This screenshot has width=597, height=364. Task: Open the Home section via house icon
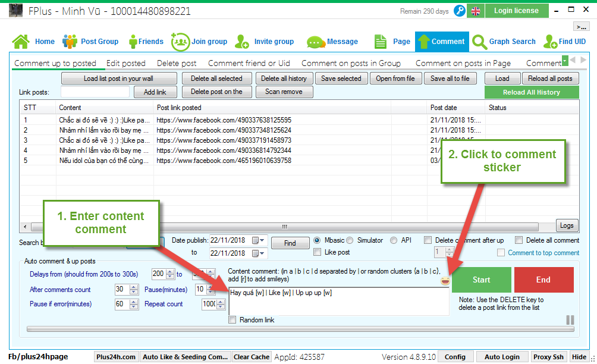coord(21,42)
